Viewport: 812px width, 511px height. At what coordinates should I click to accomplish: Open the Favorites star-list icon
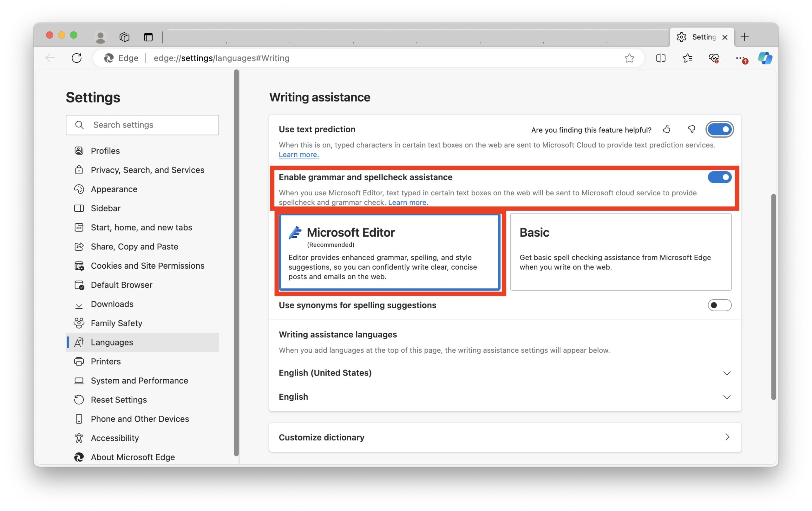point(687,58)
